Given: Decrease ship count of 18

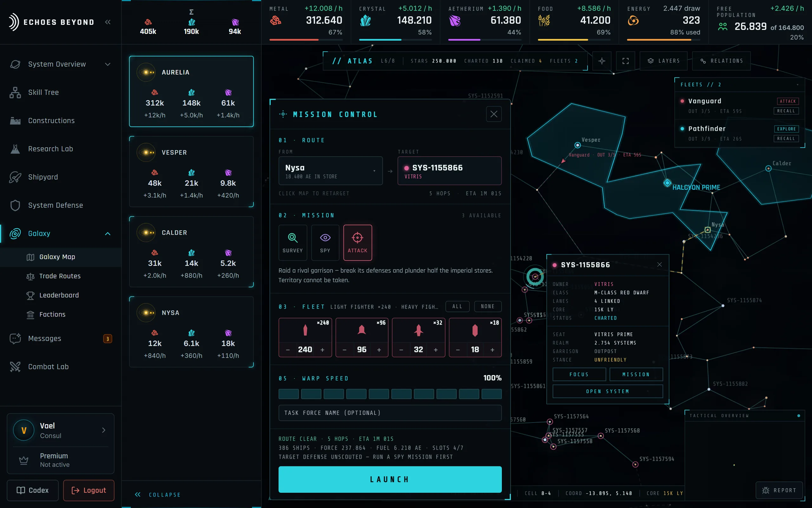Looking at the screenshot, I should tap(458, 350).
